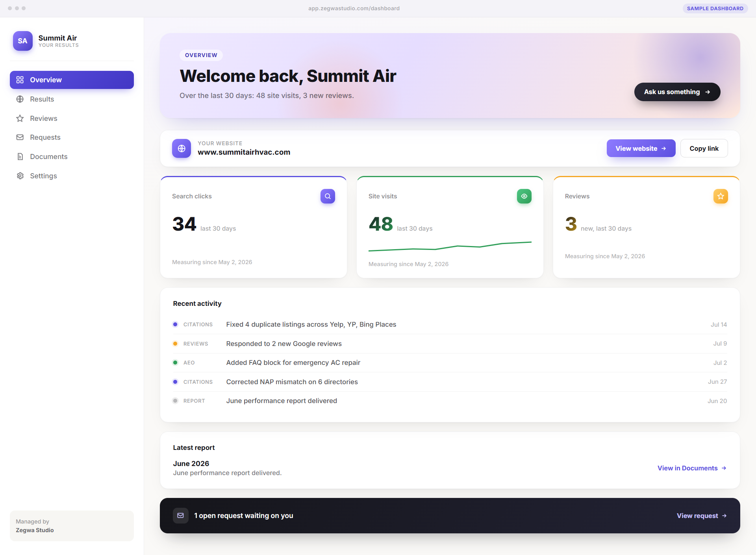
Task: Click 'Welcome back, Summit Air' heading
Action: (288, 76)
